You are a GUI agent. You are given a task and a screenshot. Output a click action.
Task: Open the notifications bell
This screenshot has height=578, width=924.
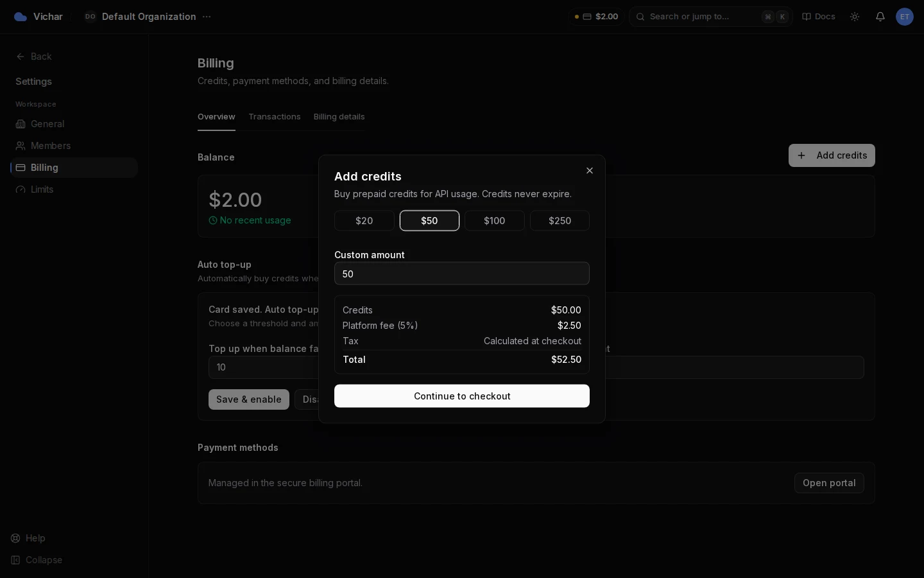click(880, 17)
